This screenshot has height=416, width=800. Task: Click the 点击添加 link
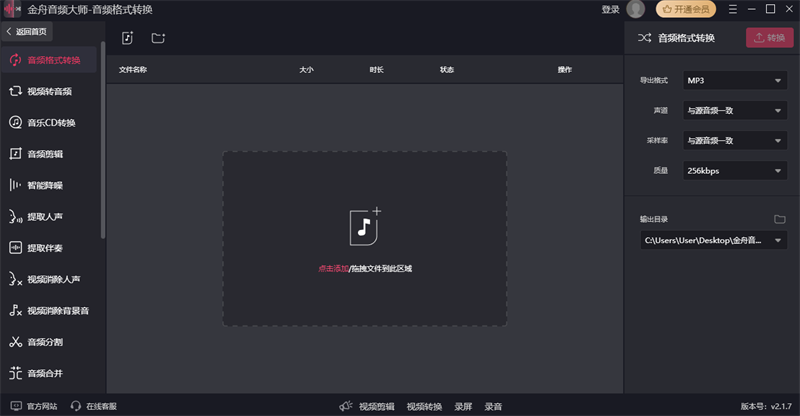coord(333,268)
